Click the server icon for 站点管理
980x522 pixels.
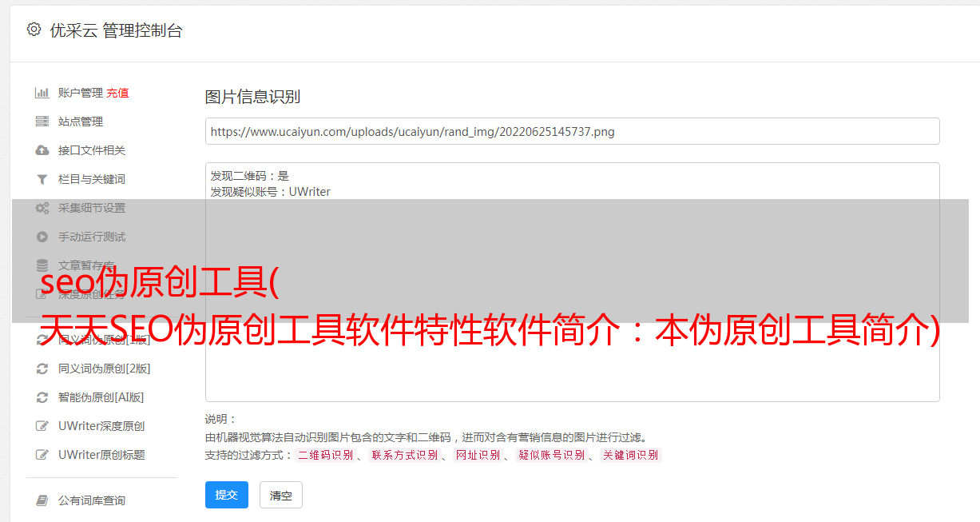(x=42, y=122)
